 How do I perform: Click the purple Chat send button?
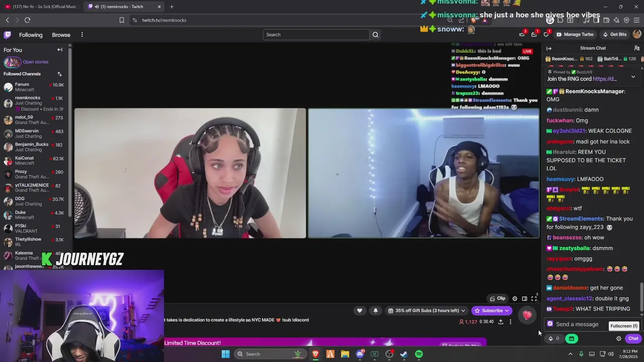pyautogui.click(x=633, y=338)
